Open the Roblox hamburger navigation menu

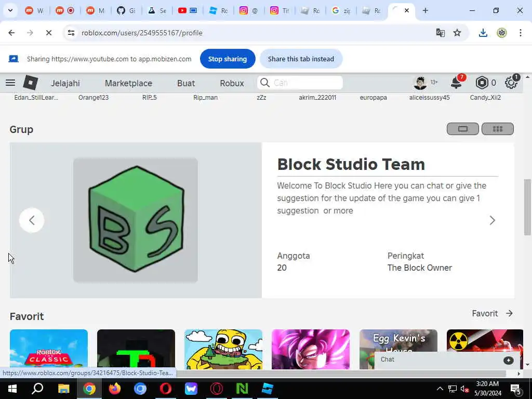click(10, 83)
